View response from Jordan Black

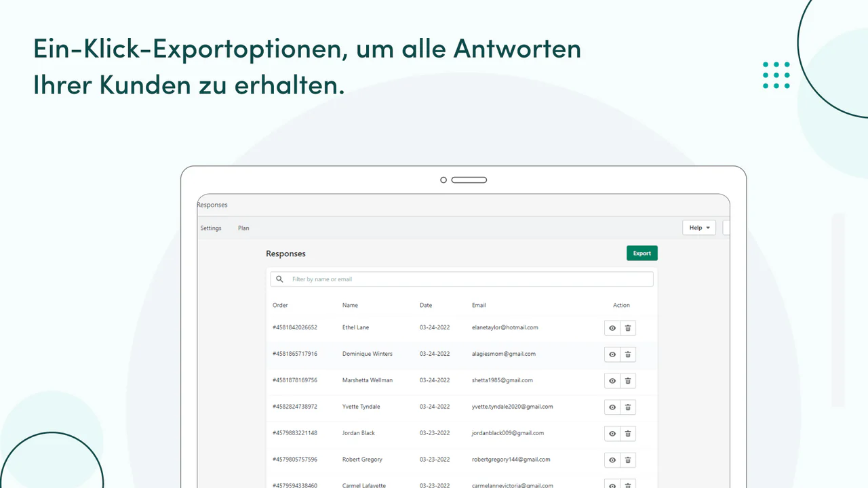[612, 434]
